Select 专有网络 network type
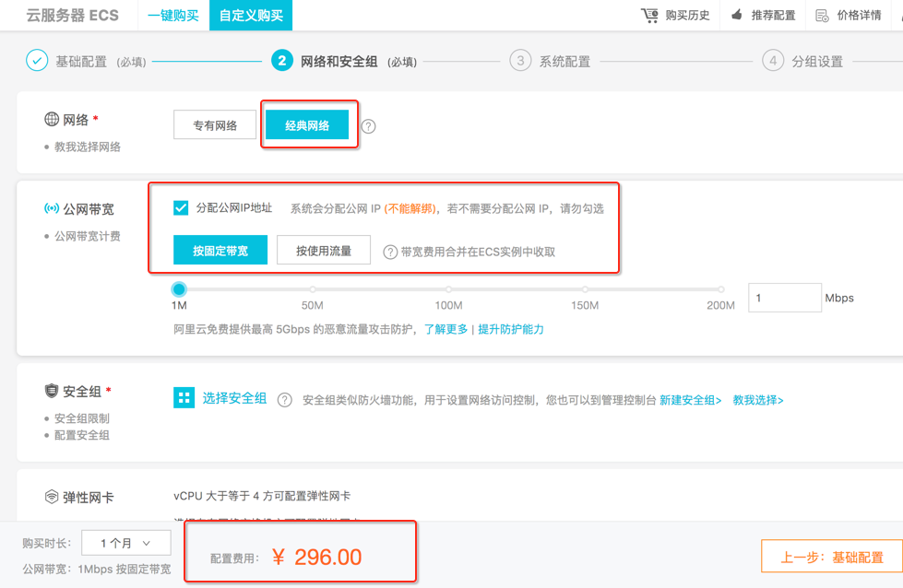The width and height of the screenshot is (903, 588). tap(215, 125)
